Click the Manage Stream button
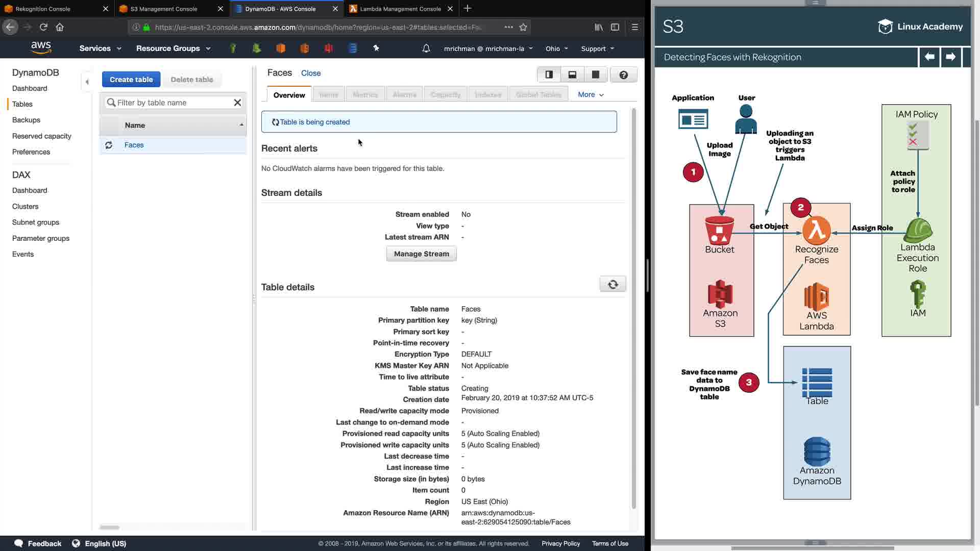This screenshot has height=551, width=980. tap(421, 254)
